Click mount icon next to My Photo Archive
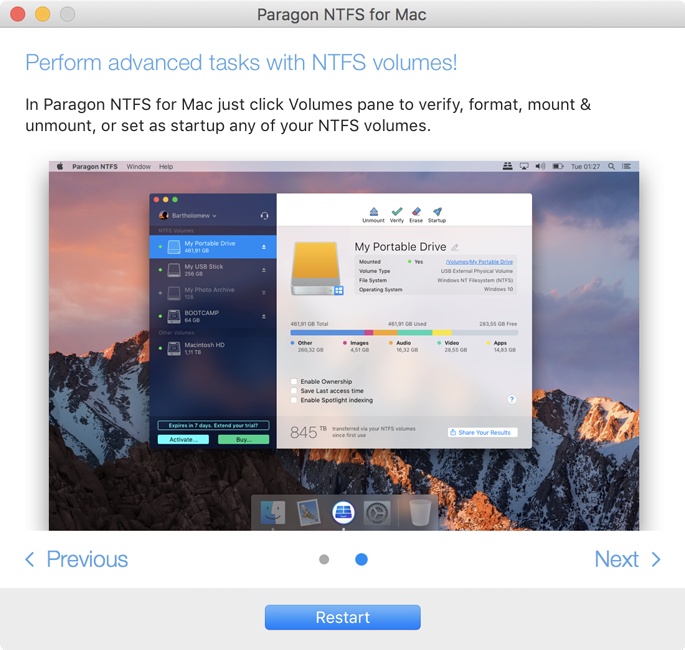The height and width of the screenshot is (650, 685). 264,293
